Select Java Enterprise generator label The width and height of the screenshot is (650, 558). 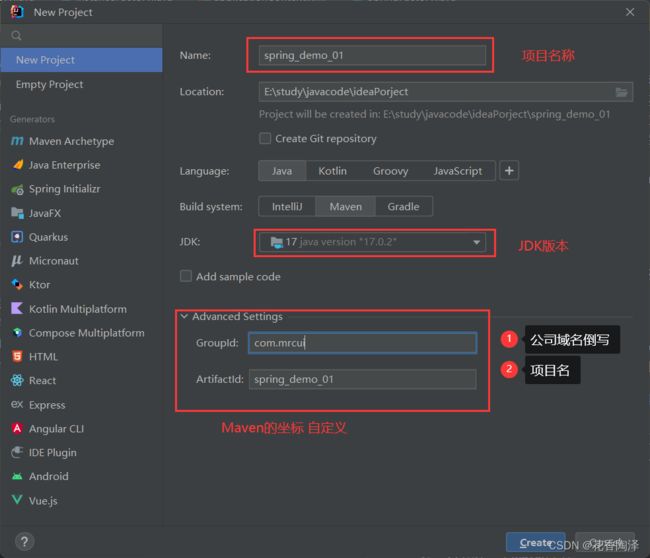point(65,165)
